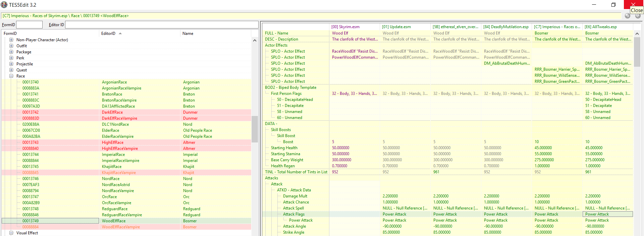
Task: Select the ImperialRace record row
Action: pos(126,155)
